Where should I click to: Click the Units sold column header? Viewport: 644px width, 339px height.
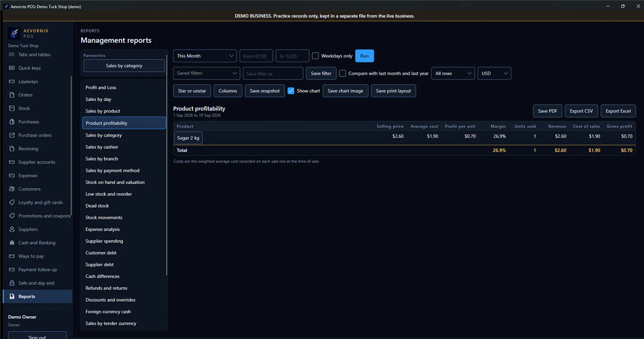525,127
